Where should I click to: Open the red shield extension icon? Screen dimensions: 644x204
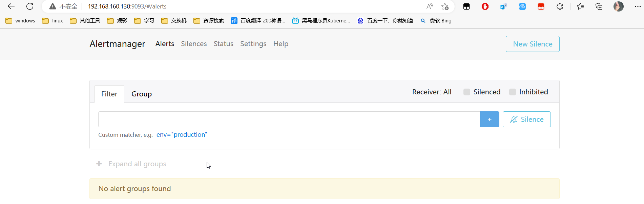[485, 6]
